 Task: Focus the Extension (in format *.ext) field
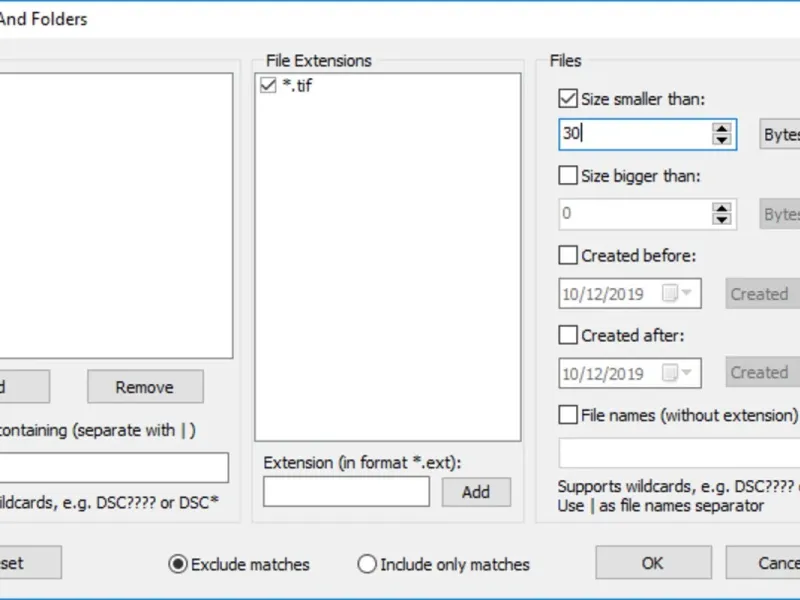[346, 491]
